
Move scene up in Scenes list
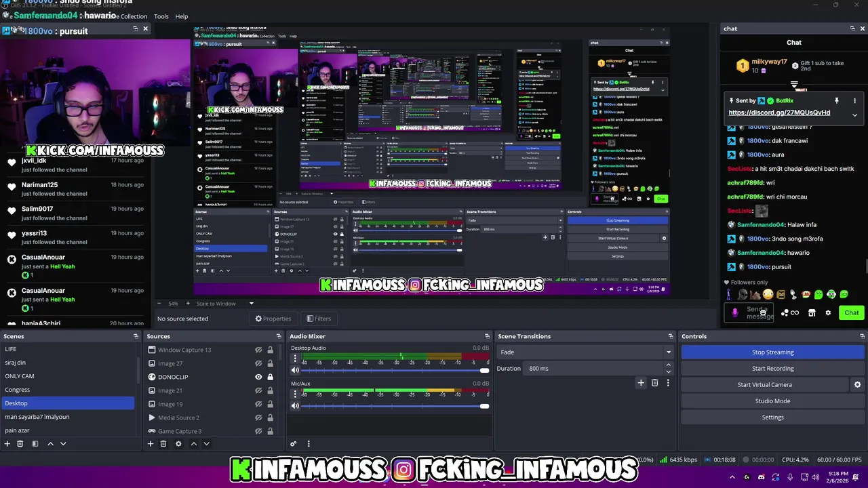[50, 444]
